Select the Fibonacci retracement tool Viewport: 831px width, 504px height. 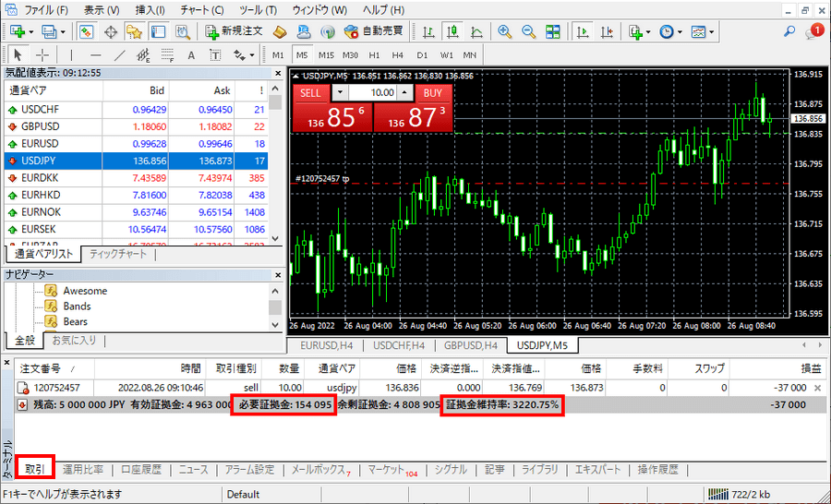click(167, 55)
